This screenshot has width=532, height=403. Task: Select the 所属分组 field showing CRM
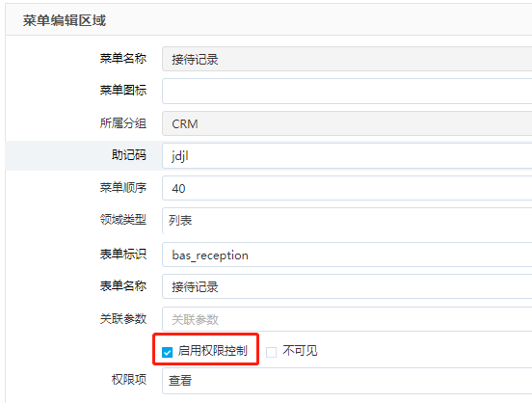tap(347, 123)
